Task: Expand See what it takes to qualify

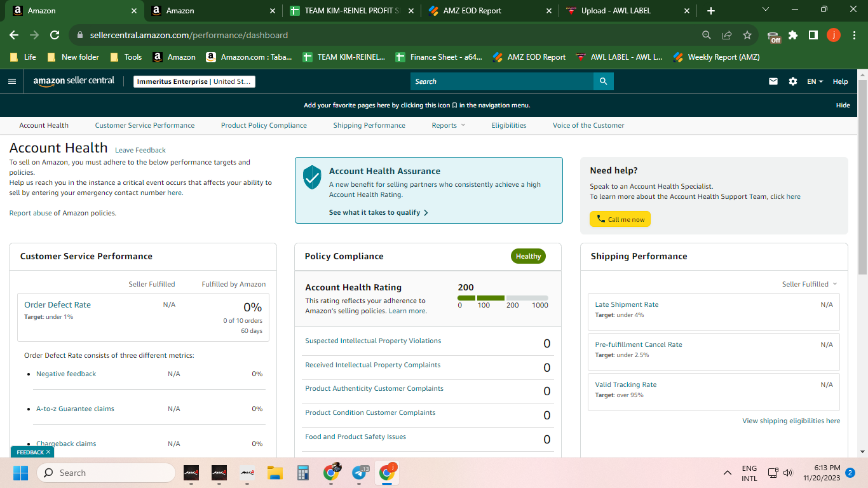Action: tap(379, 212)
